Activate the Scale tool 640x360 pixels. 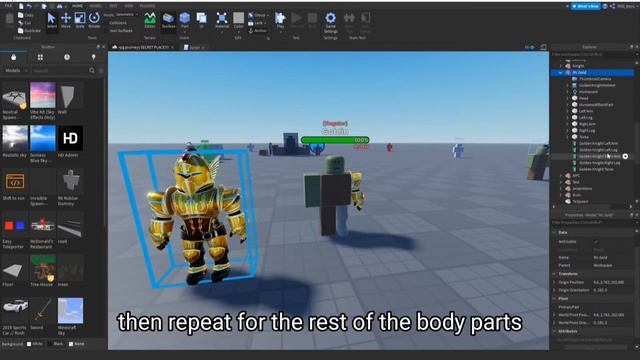point(80,20)
